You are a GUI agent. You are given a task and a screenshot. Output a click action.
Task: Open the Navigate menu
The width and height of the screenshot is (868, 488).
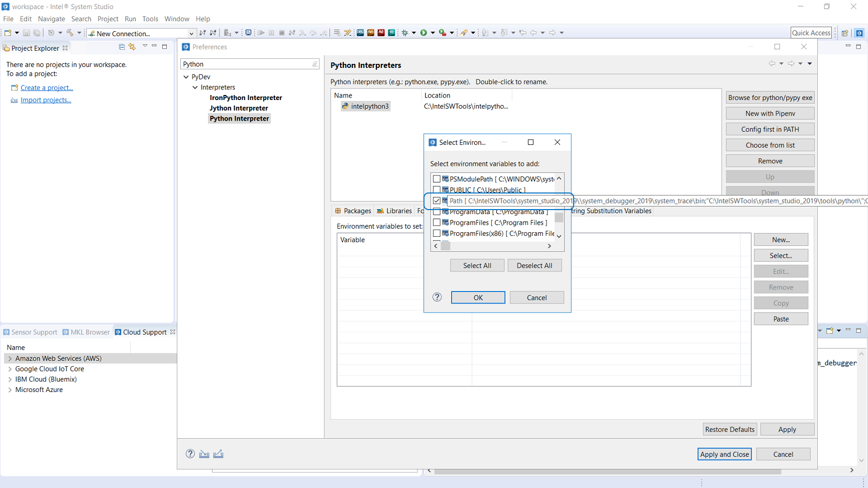click(51, 19)
